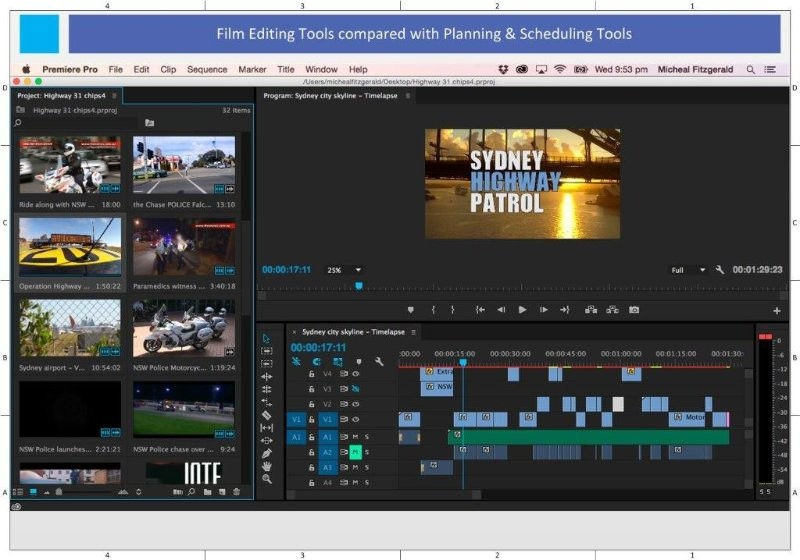Toggle lock on track V4
The height and width of the screenshot is (560, 800).
[311, 374]
